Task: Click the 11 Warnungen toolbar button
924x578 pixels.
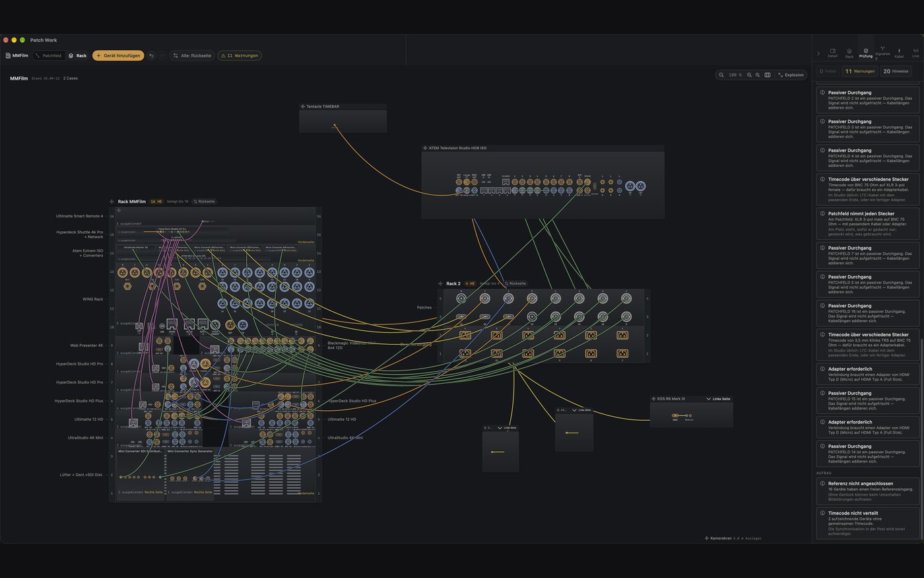Action: point(240,55)
